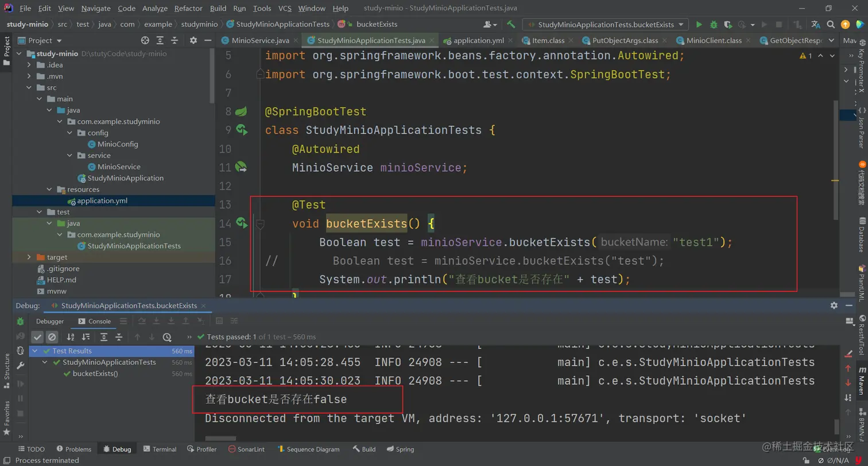Switch to the Debugger tab
The height and width of the screenshot is (466, 868).
[x=50, y=321]
